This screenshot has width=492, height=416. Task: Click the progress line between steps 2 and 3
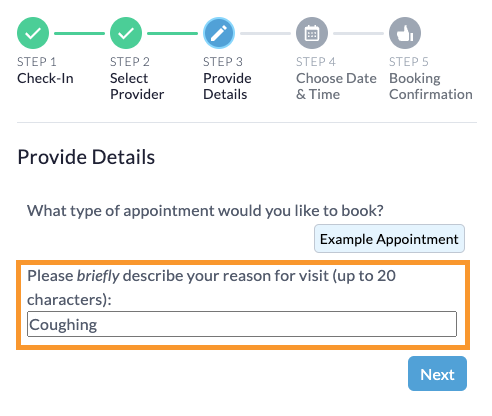(x=172, y=33)
